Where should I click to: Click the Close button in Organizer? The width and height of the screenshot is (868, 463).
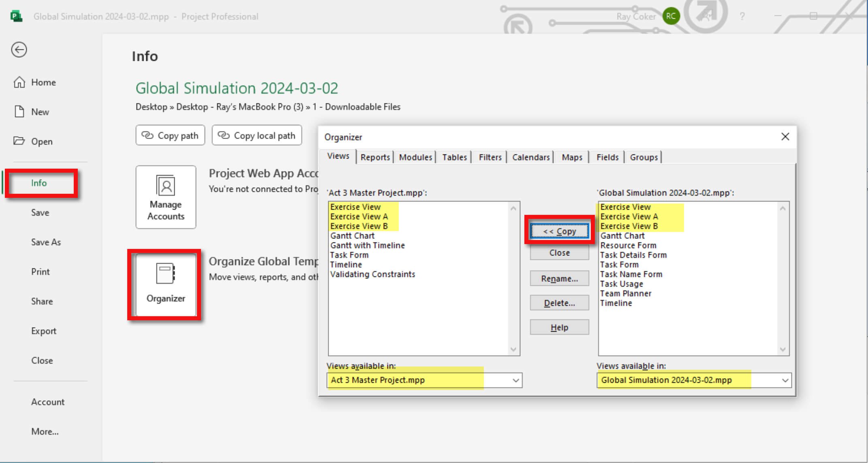(x=560, y=253)
